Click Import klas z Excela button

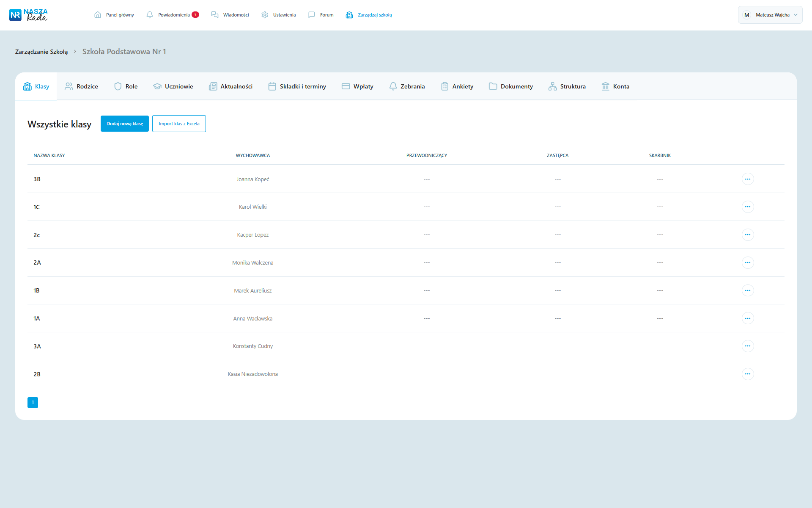(x=179, y=124)
